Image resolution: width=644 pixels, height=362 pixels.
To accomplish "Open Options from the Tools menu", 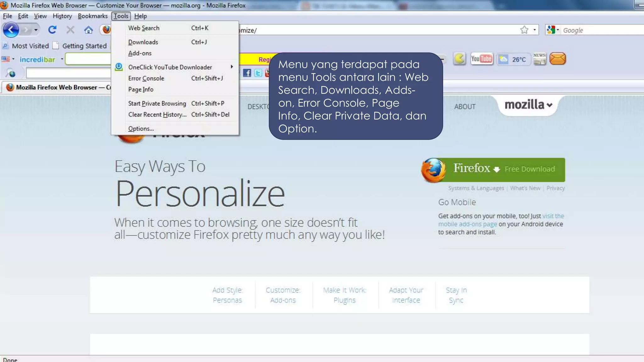I will coord(175,129).
